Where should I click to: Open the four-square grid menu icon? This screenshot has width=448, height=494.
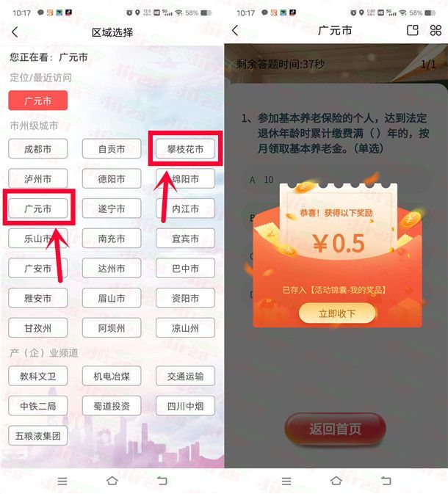pos(436,31)
